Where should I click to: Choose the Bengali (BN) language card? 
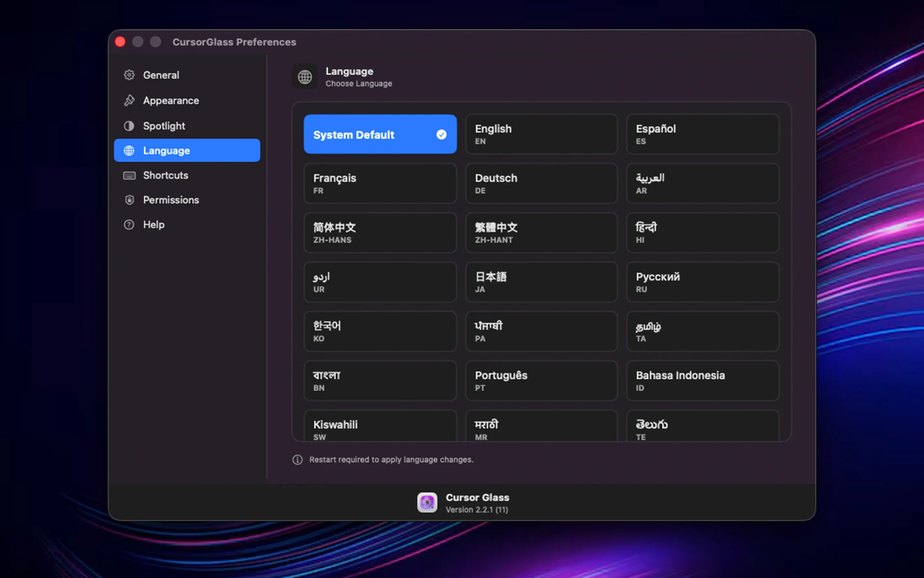coord(380,381)
